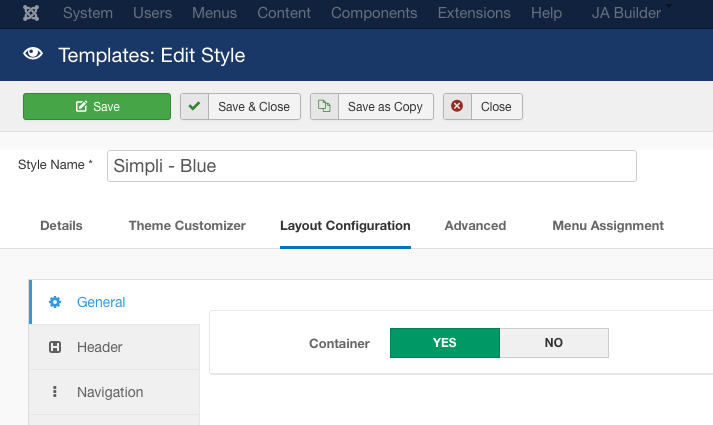Open the Users menu

[154, 14]
